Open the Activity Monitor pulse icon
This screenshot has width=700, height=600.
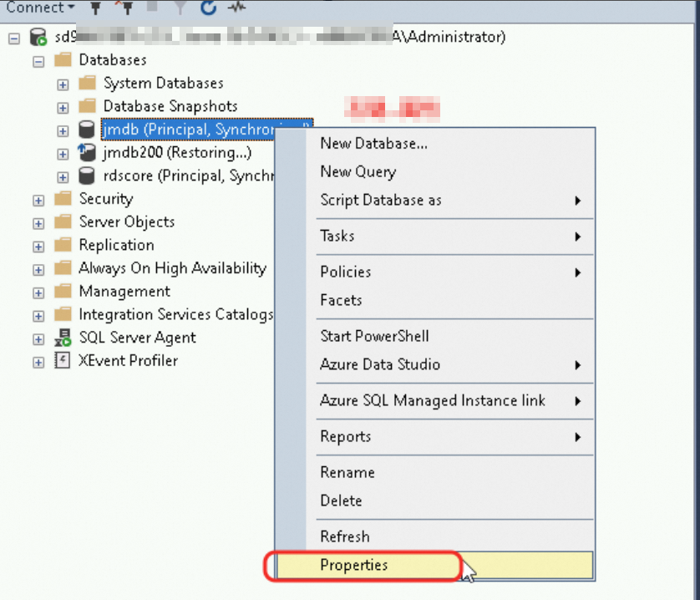(236, 8)
